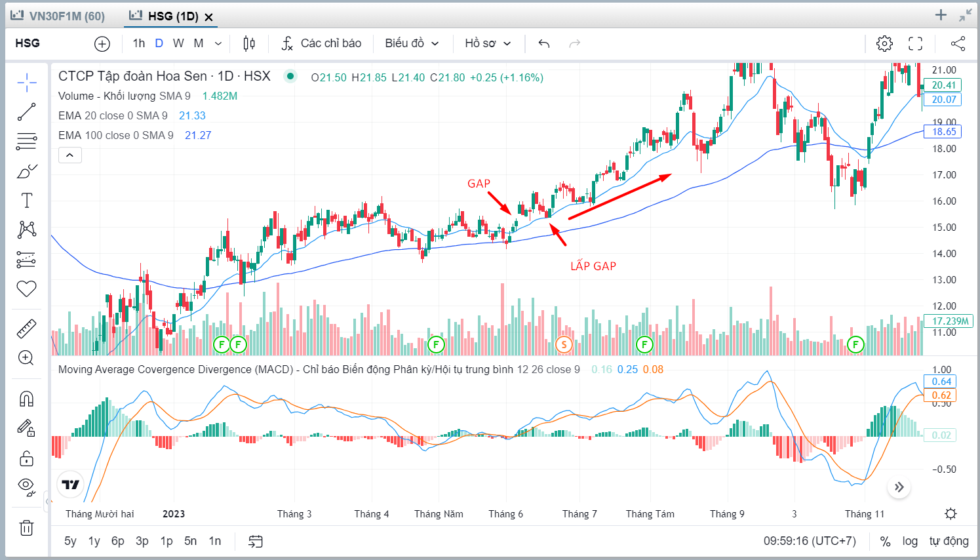Toggle percent scale mode
980x560 pixels.
tap(885, 541)
